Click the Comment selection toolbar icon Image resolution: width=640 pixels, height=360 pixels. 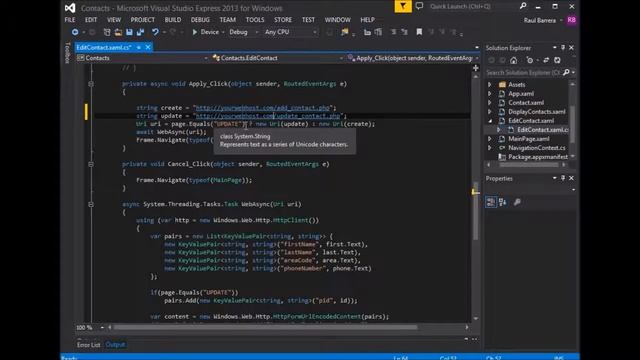click(x=393, y=32)
